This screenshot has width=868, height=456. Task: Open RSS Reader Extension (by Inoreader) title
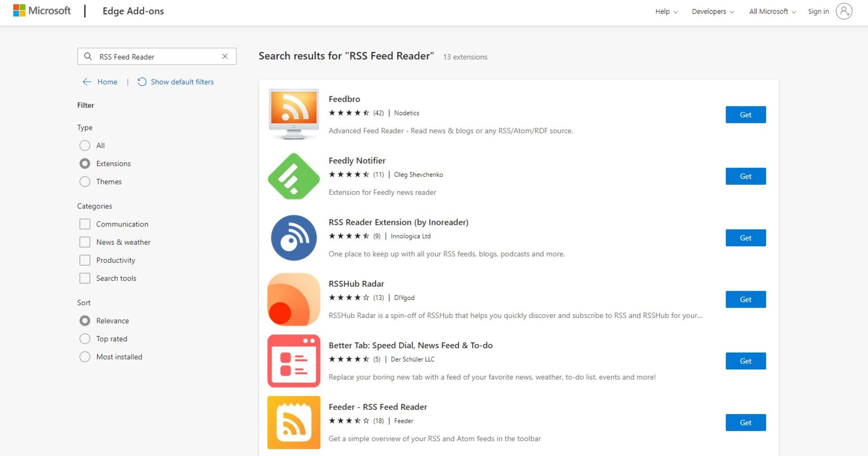point(398,222)
